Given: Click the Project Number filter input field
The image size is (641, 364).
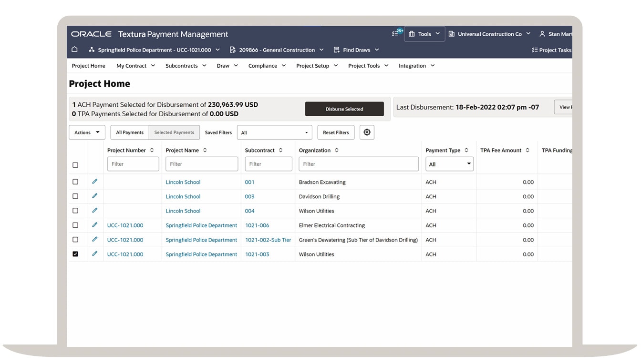Looking at the screenshot, I should 133,163.
